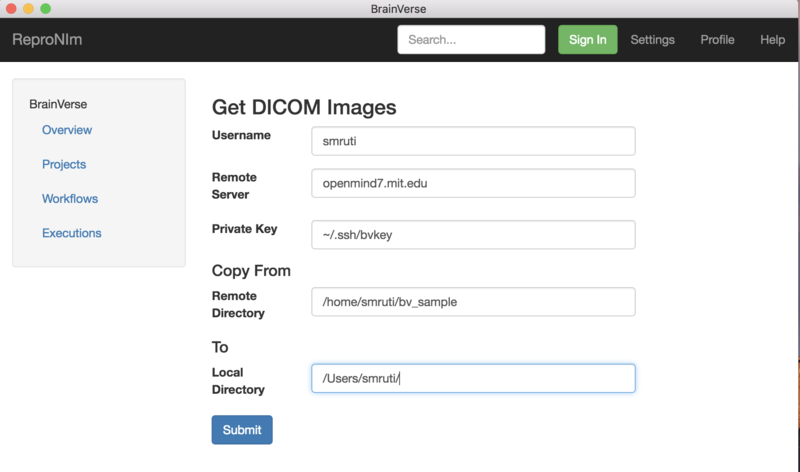
Task: Focus the Search text box
Action: click(x=471, y=40)
